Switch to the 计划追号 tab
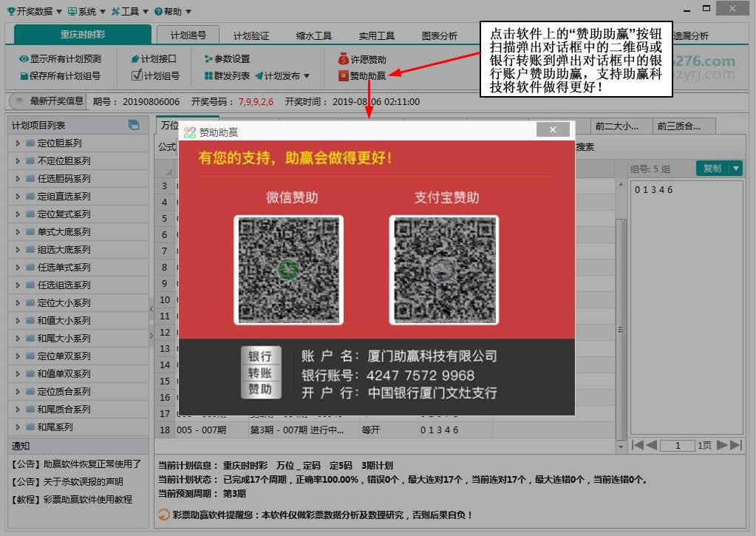756x536 pixels. click(188, 35)
